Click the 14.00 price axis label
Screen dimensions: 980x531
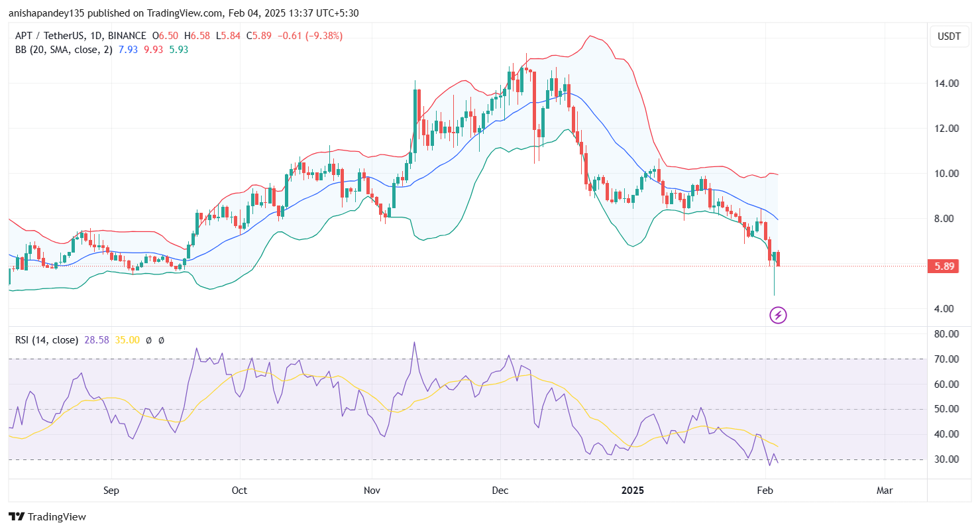[x=947, y=84]
